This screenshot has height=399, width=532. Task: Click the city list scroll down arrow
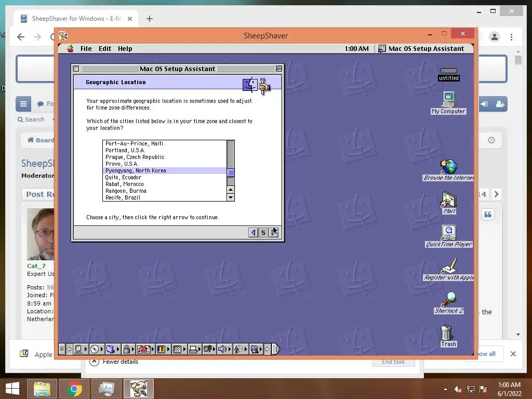tap(231, 197)
